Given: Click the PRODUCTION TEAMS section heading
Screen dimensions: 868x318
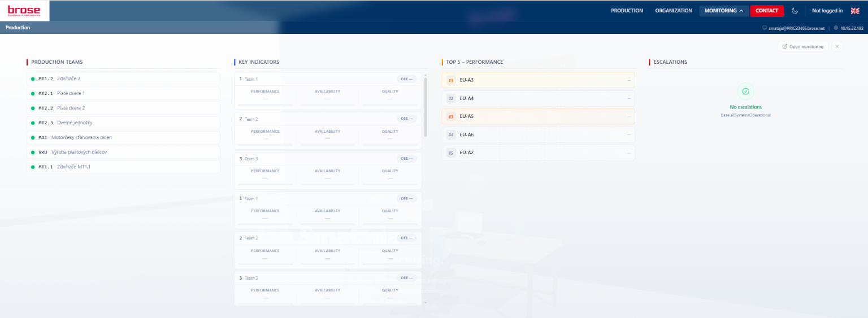Looking at the screenshot, I should [57, 62].
